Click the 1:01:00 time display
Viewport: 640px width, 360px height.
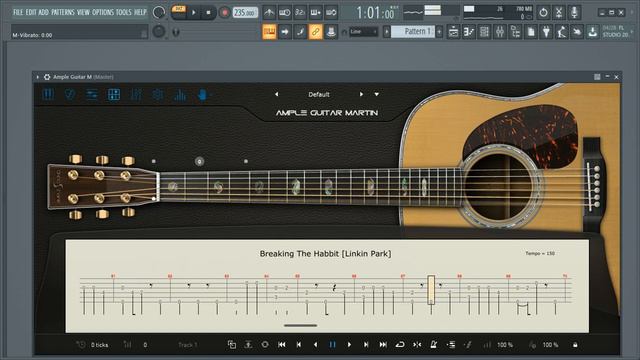(376, 13)
